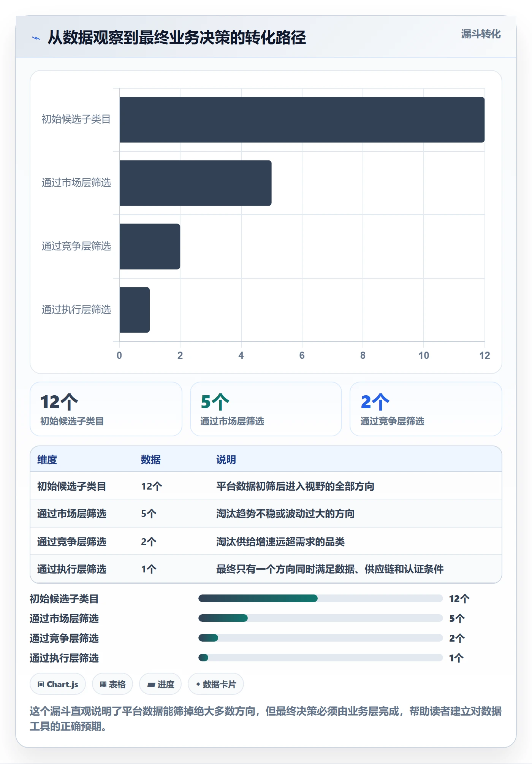Click the 5个 value beside the progress bar
Image resolution: width=532 pixels, height=764 pixels.
click(x=457, y=618)
